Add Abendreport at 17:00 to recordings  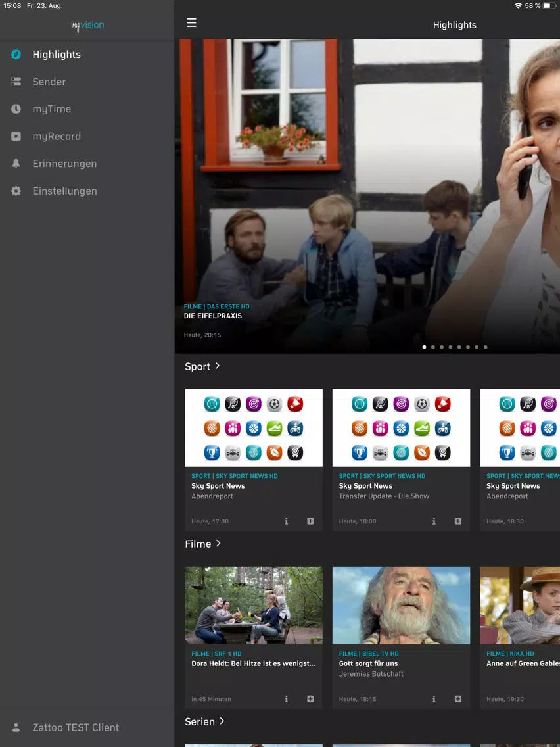[310, 521]
